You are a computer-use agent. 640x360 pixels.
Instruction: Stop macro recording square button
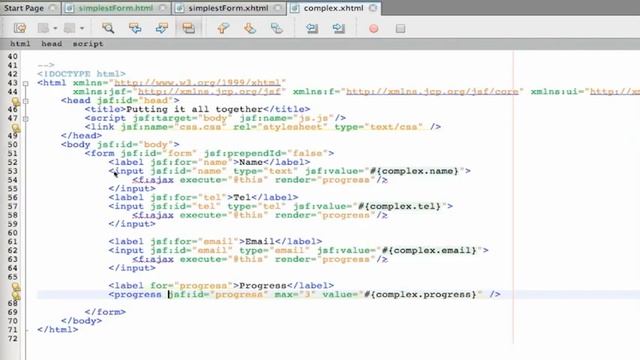pyautogui.click(x=400, y=29)
